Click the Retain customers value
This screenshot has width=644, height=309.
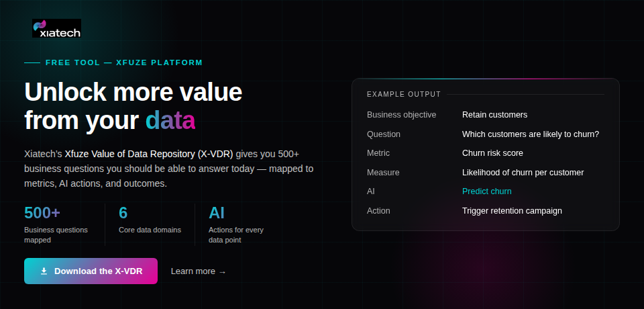point(494,115)
